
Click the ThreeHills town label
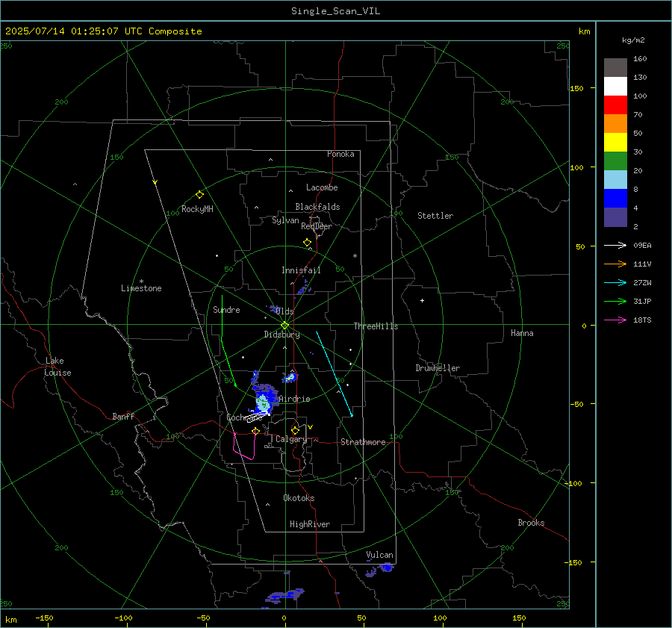click(376, 326)
